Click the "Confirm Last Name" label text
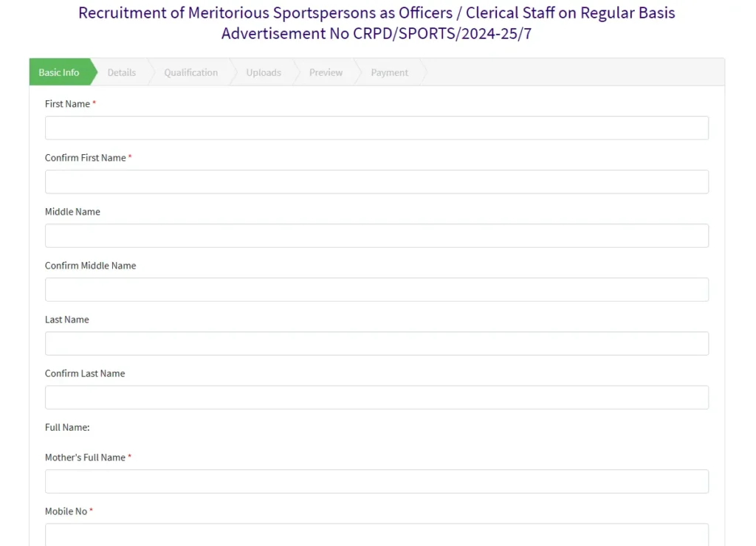756x546 pixels. click(85, 373)
